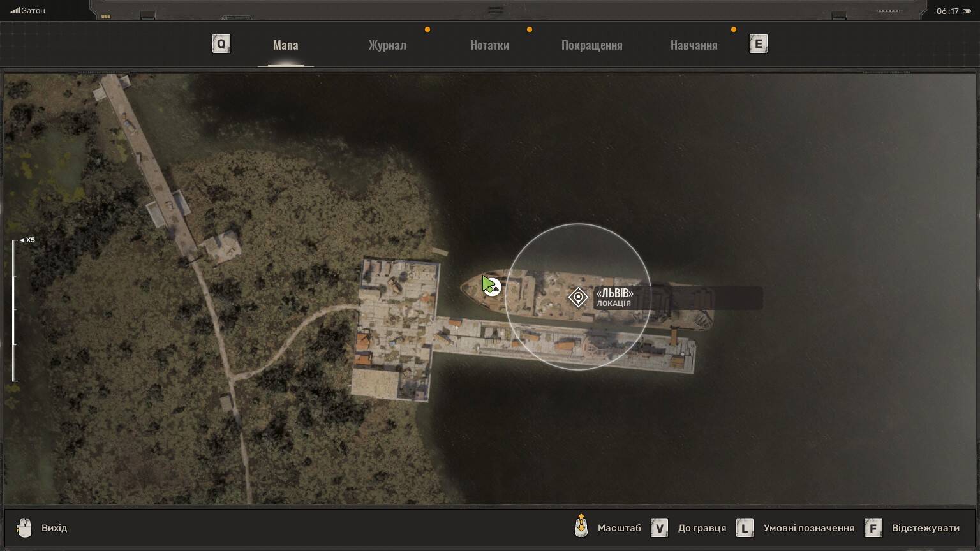Screen dimensions: 980x551
Task: Click the X5 zoom level indicator
Action: 27,240
